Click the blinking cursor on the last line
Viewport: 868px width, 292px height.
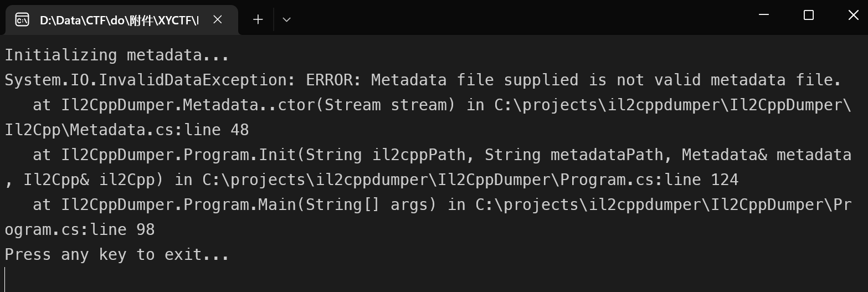(5, 279)
